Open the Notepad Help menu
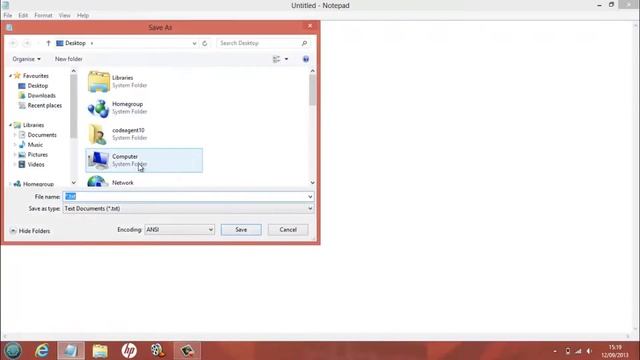The image size is (640, 360). (83, 16)
